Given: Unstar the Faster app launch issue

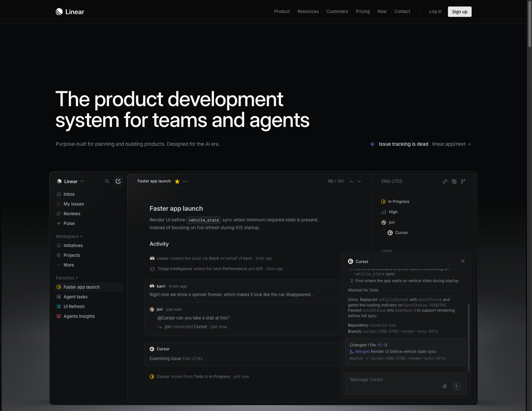Looking at the screenshot, I should click(x=177, y=181).
